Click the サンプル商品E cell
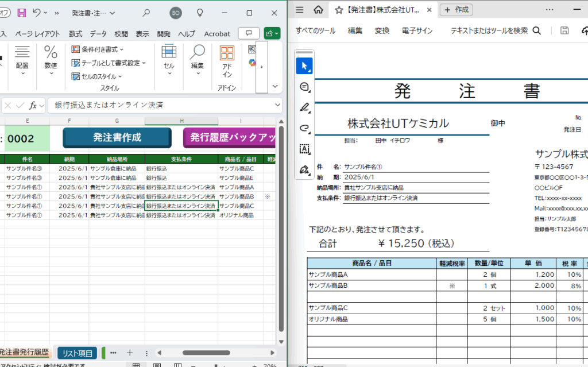The height and width of the screenshot is (367, 588). [241, 178]
